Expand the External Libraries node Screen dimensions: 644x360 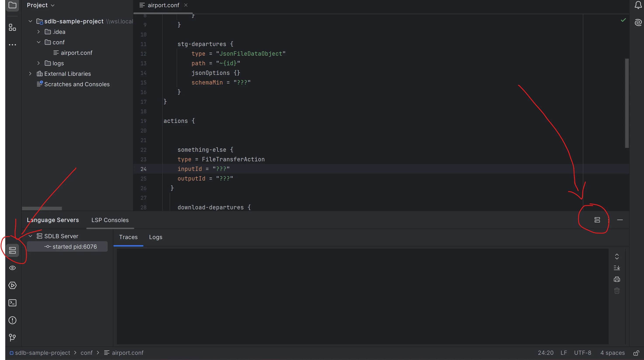(x=30, y=74)
